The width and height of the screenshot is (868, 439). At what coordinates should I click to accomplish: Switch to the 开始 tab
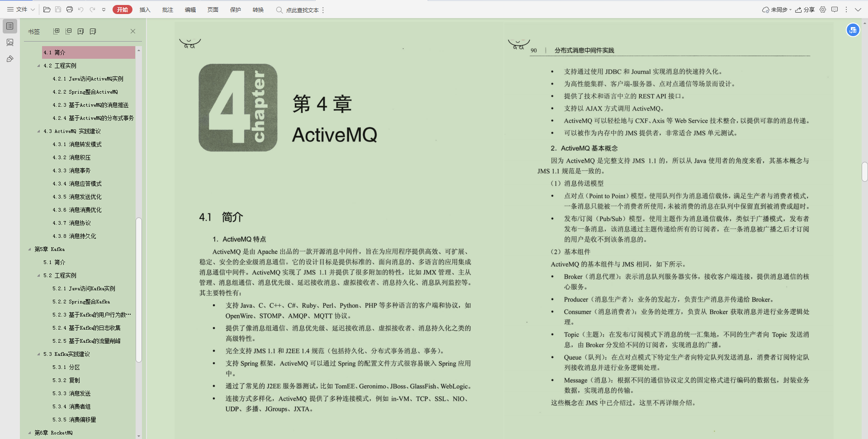tap(123, 9)
